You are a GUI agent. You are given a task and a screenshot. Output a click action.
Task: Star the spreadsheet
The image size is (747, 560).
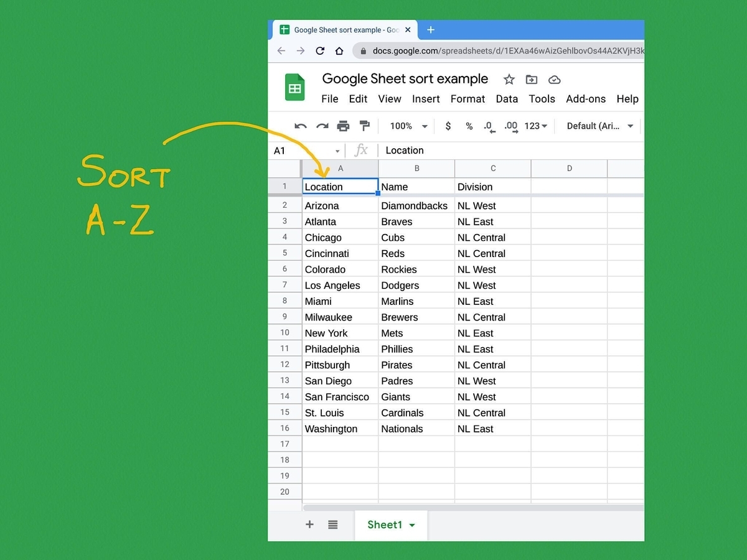click(509, 79)
